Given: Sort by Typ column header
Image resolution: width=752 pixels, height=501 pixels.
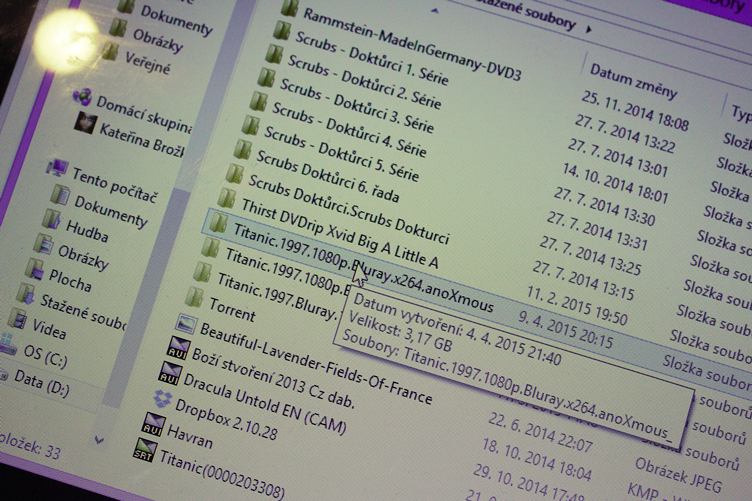Looking at the screenshot, I should [x=741, y=113].
